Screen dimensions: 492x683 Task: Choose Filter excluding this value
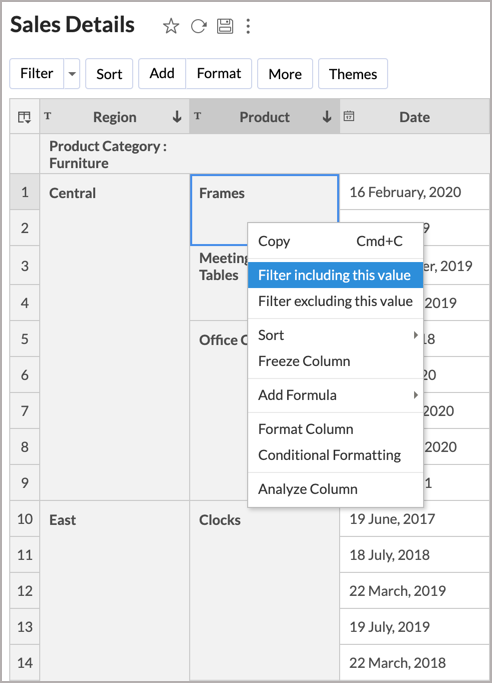335,301
